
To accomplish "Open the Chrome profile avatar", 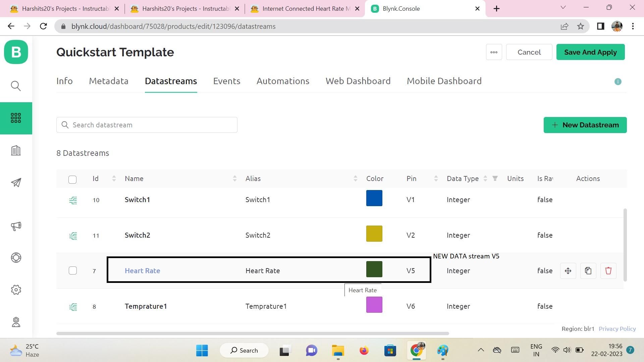I will coord(617,26).
